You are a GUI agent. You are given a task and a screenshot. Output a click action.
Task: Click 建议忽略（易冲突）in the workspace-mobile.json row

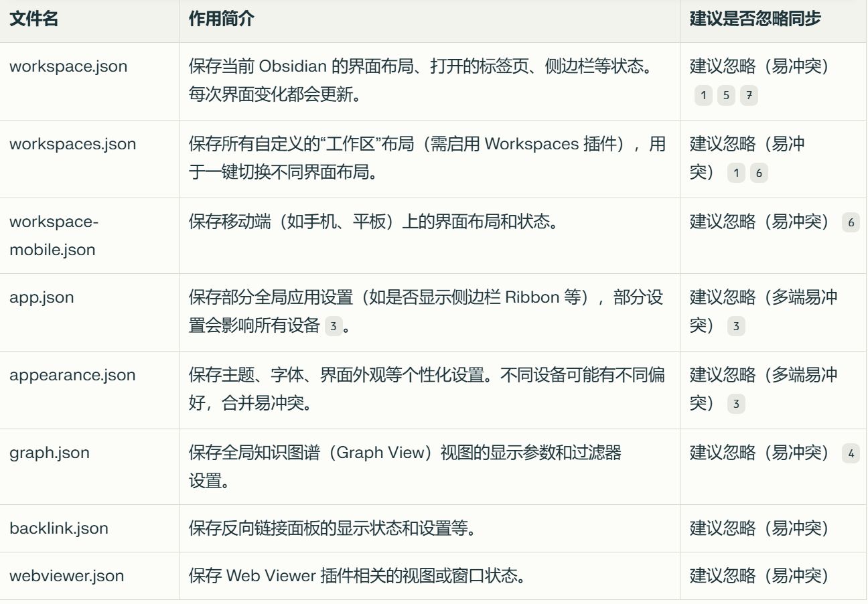click(759, 222)
